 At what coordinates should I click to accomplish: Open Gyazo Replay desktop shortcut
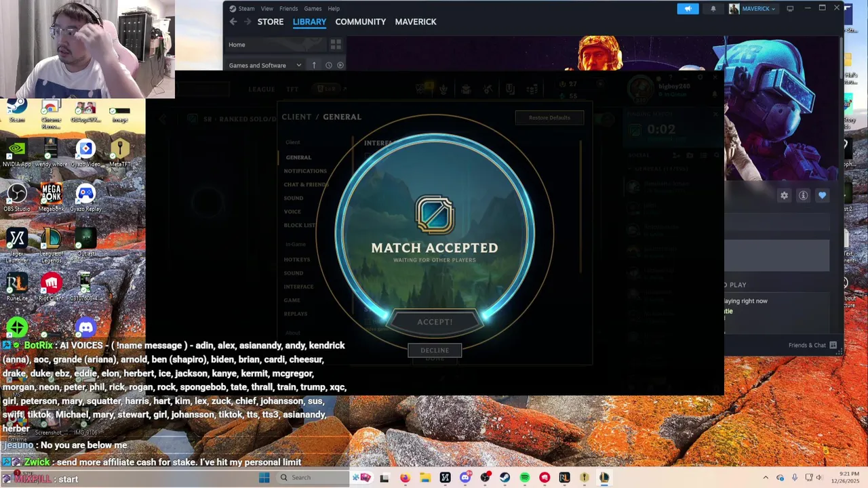(85, 197)
